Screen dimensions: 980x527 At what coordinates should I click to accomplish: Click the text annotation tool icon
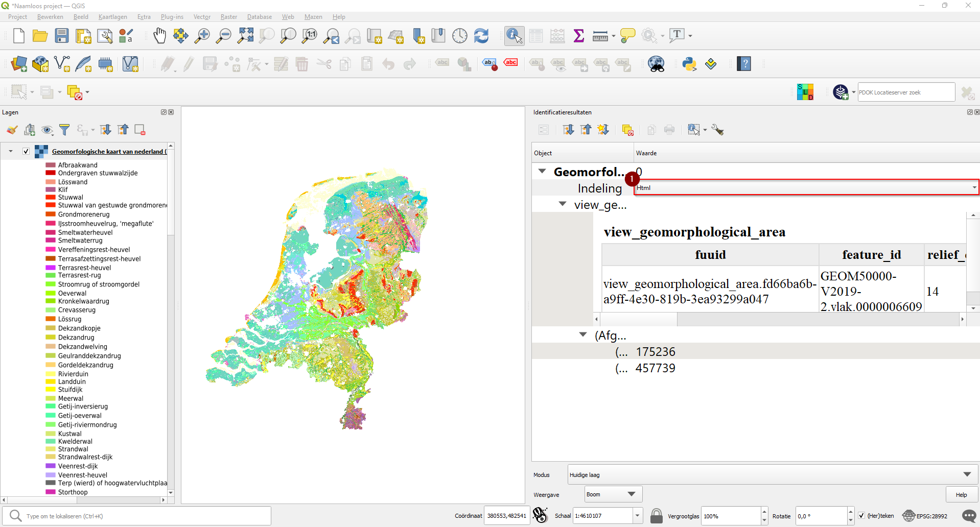[677, 36]
